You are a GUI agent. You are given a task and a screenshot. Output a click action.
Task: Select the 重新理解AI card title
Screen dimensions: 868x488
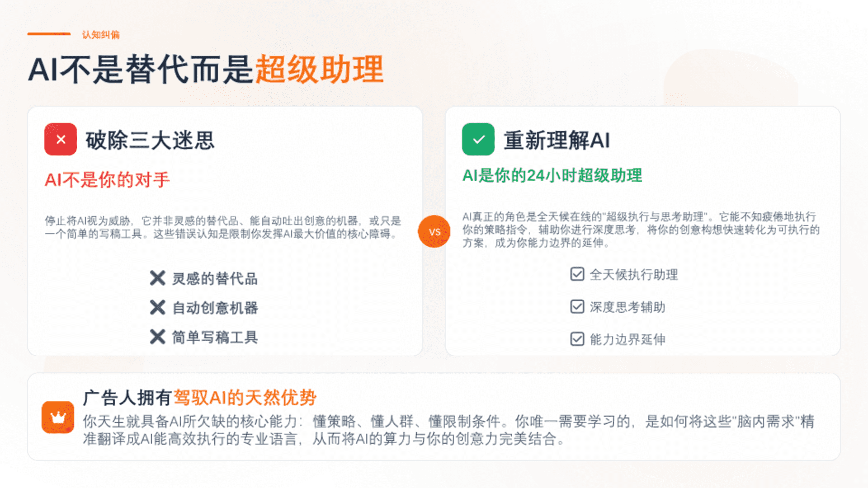[557, 140]
